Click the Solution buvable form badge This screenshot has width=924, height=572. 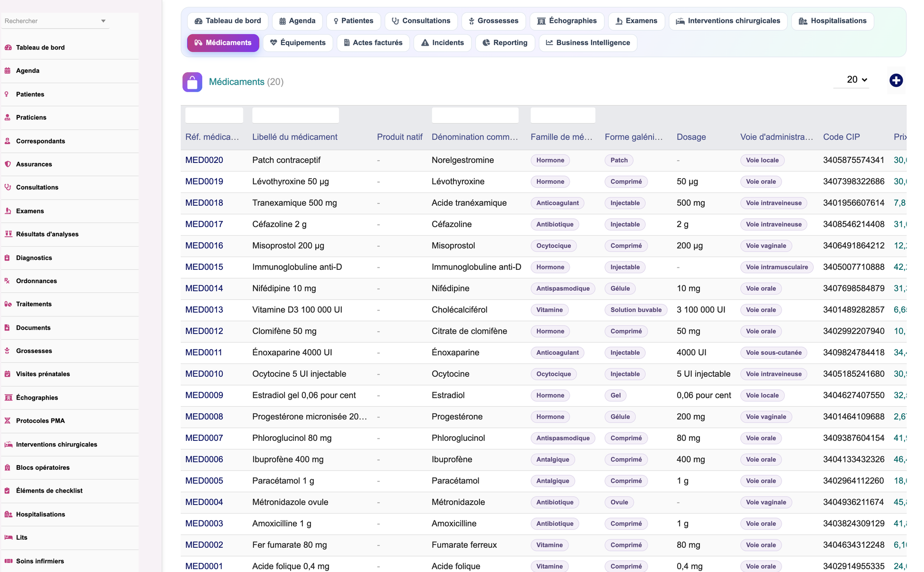point(636,310)
